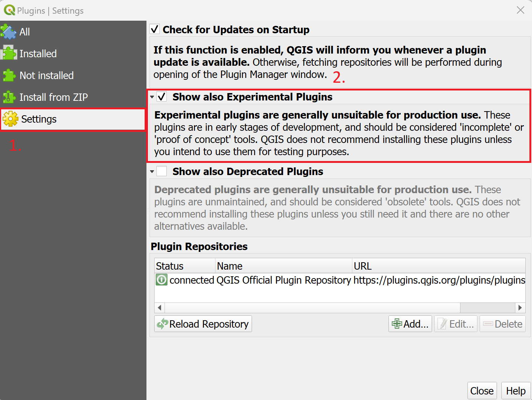Click the Reload Repository refresh arrows icon
This screenshot has height=400, width=532.
click(162, 324)
